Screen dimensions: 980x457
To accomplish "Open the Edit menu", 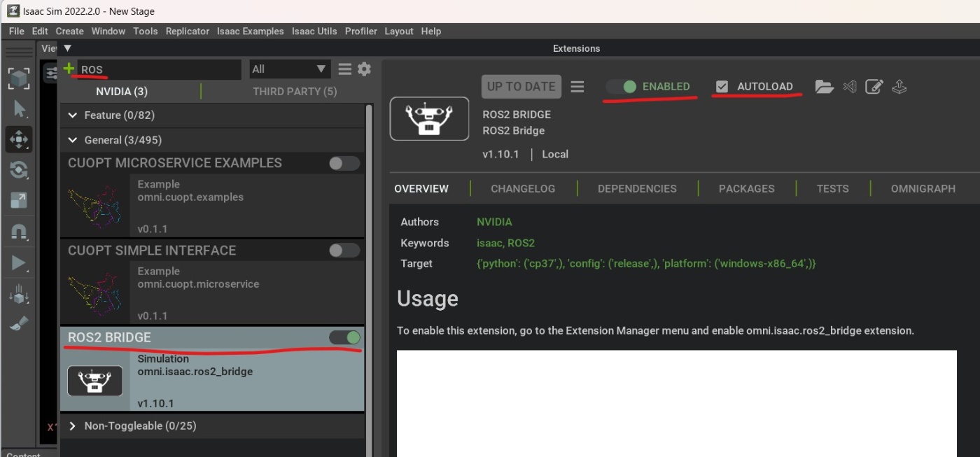I will click(40, 31).
